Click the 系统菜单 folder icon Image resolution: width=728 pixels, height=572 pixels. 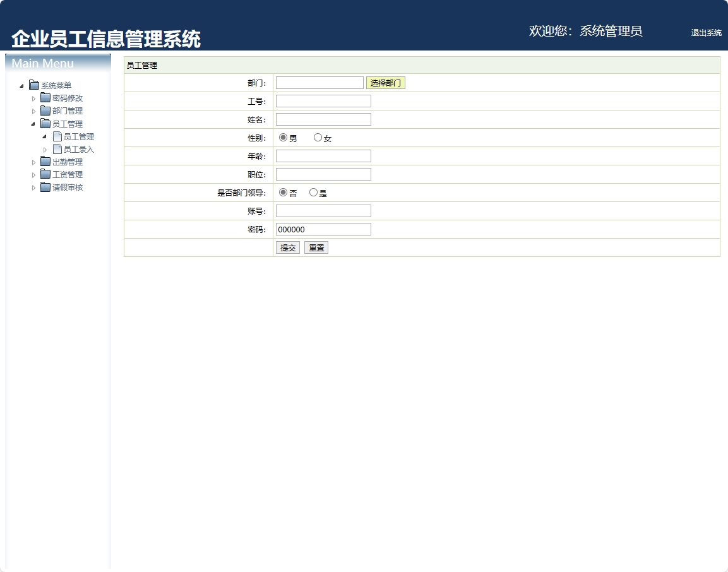[33, 85]
